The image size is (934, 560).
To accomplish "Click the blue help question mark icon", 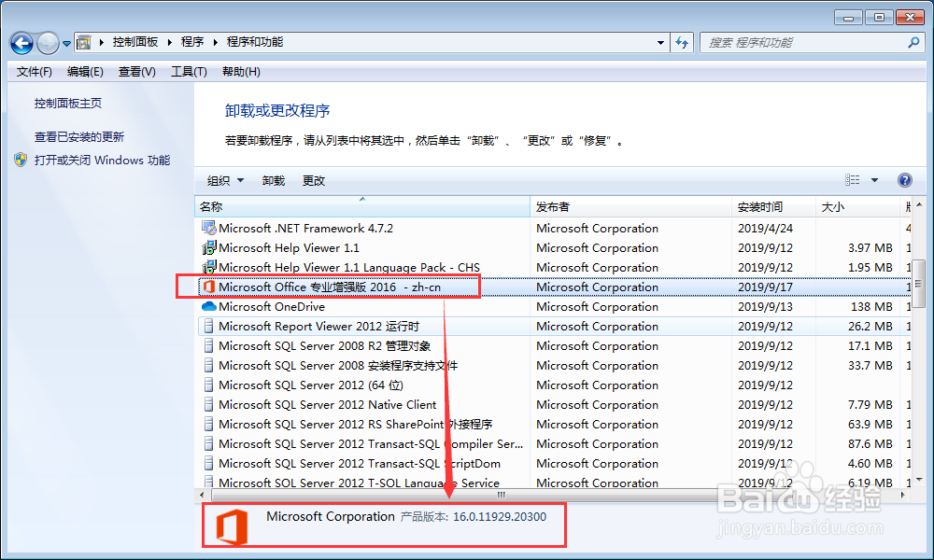I will pyautogui.click(x=904, y=180).
